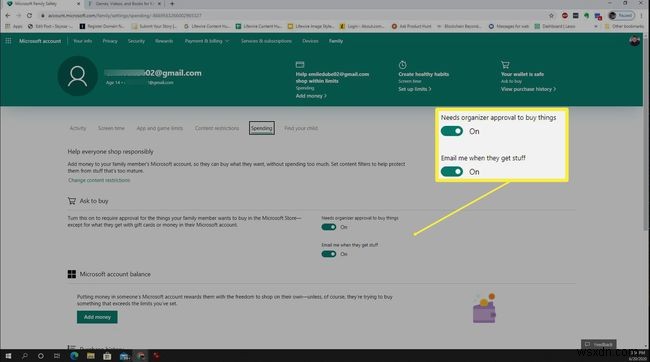Close the Microsoft Family Safety tab
The image size is (650, 362).
79,4
